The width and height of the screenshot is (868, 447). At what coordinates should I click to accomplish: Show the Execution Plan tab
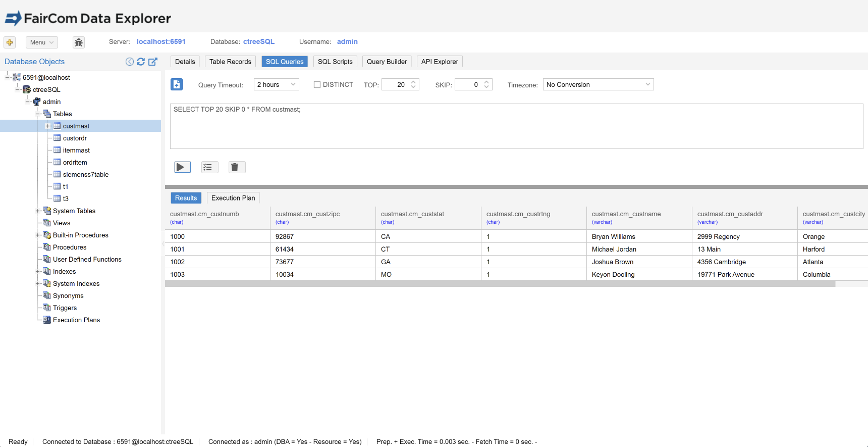pos(233,198)
